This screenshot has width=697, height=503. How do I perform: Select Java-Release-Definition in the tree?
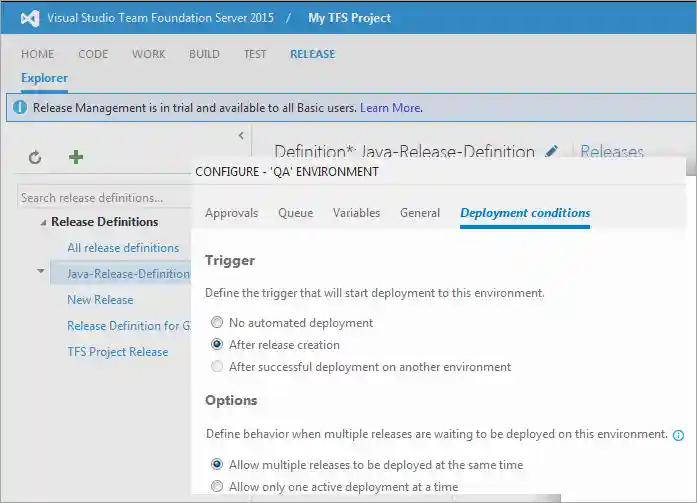click(x=128, y=274)
